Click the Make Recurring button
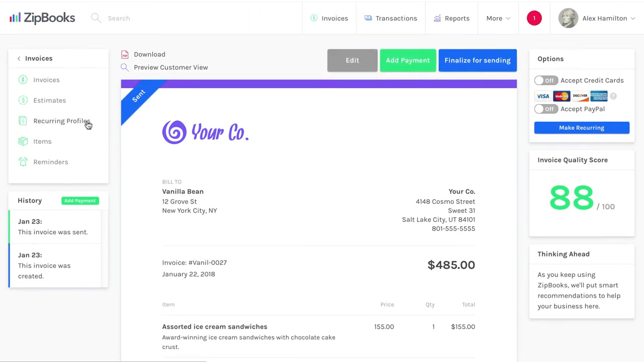The width and height of the screenshot is (644, 362). (x=582, y=128)
